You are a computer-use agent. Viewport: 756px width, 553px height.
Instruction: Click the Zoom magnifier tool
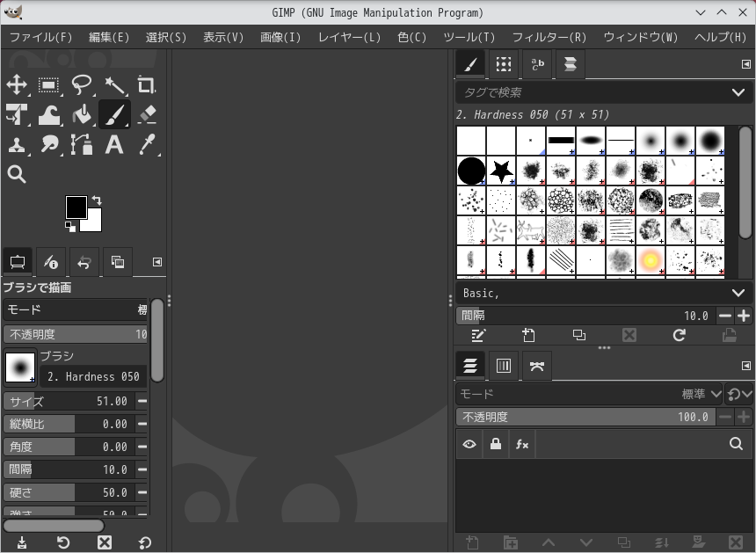17,174
